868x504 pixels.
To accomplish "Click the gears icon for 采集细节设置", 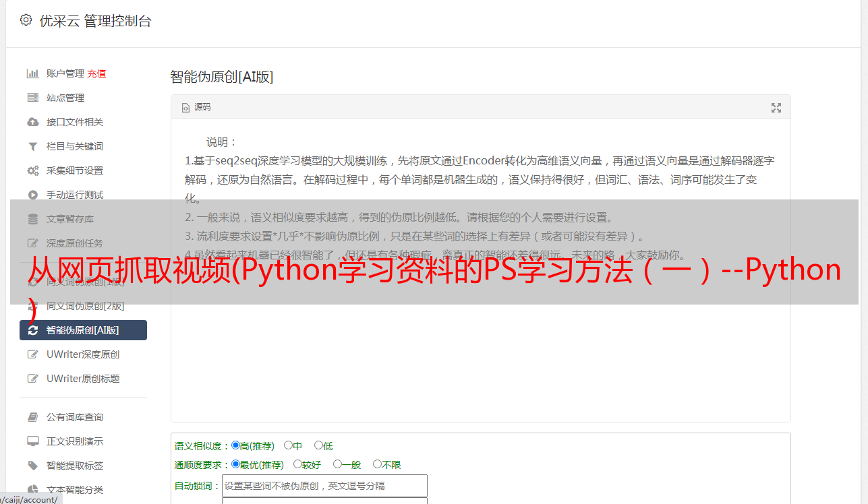I will point(32,170).
